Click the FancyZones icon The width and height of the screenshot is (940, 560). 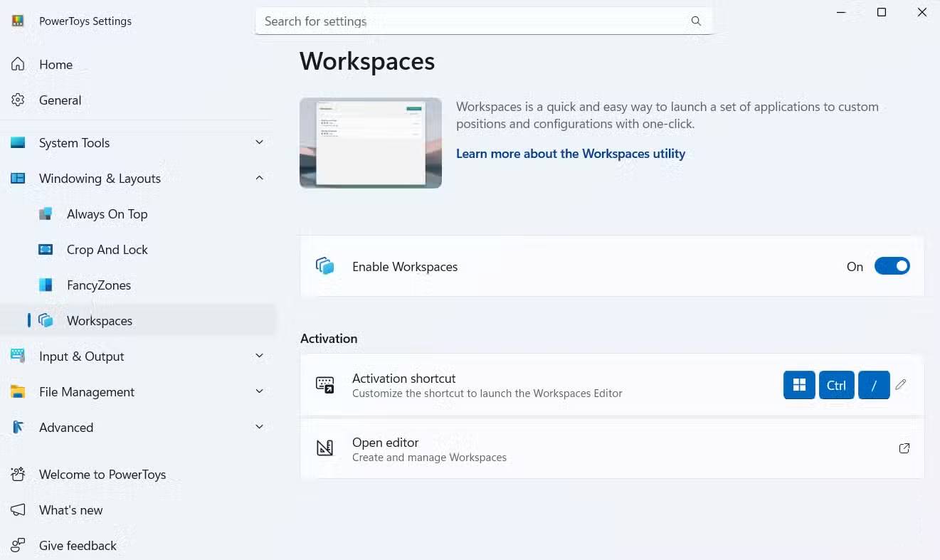(x=46, y=285)
